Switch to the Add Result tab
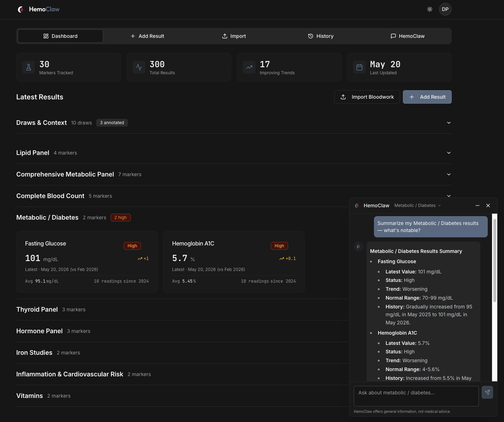 [147, 36]
